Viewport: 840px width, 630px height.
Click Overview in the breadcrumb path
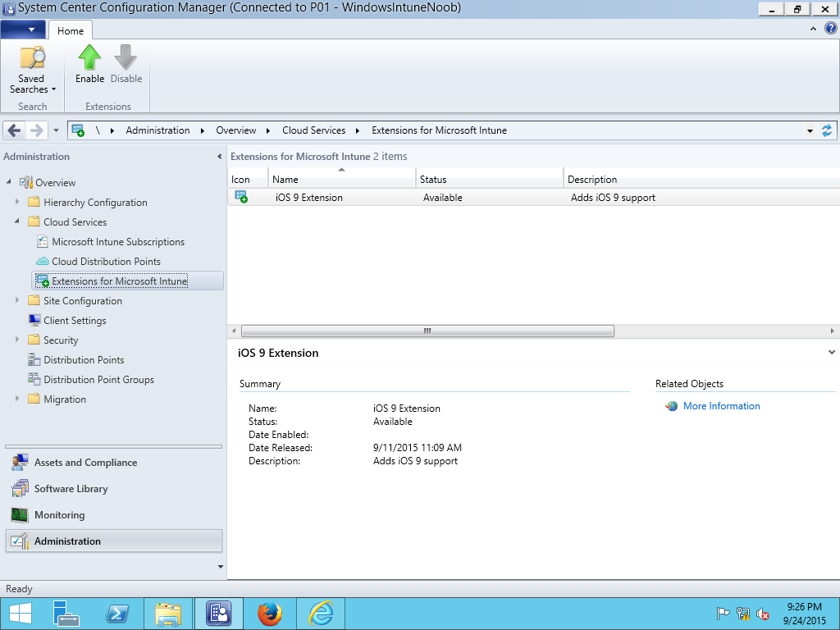tap(235, 130)
